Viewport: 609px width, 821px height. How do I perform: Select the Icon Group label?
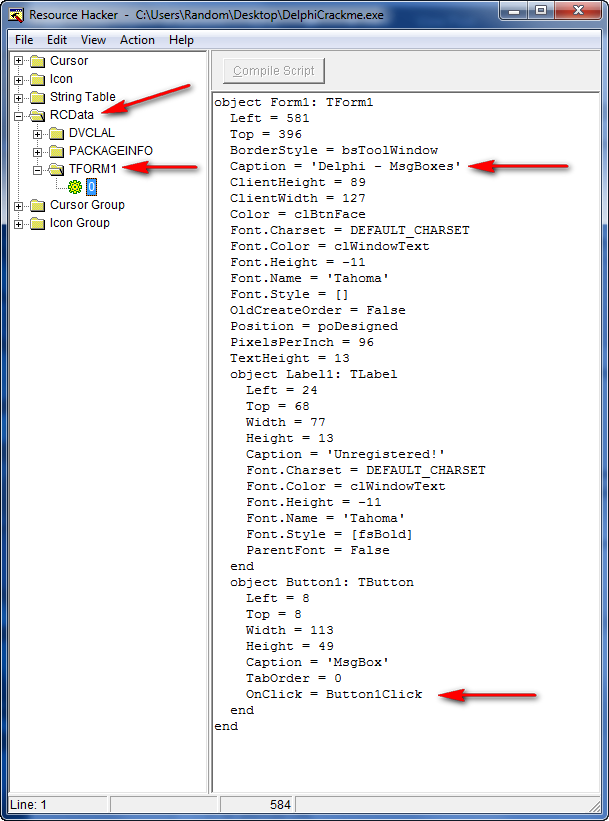tap(80, 223)
